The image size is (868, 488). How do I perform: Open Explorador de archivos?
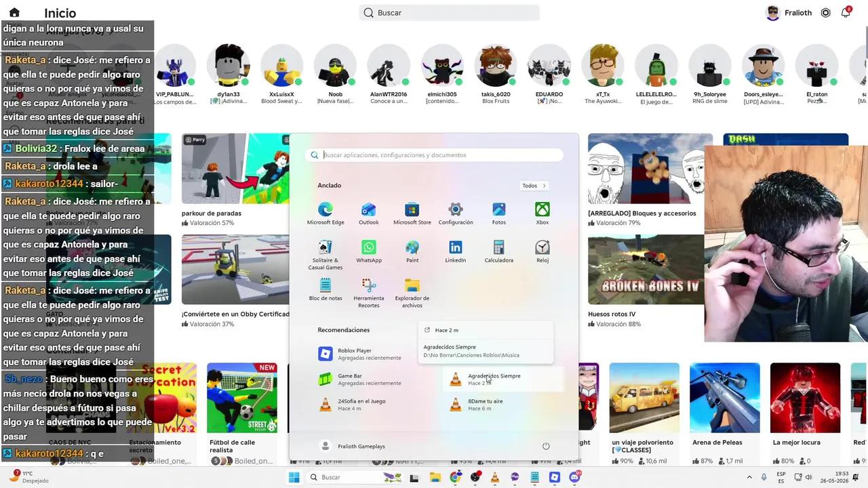pyautogui.click(x=412, y=292)
